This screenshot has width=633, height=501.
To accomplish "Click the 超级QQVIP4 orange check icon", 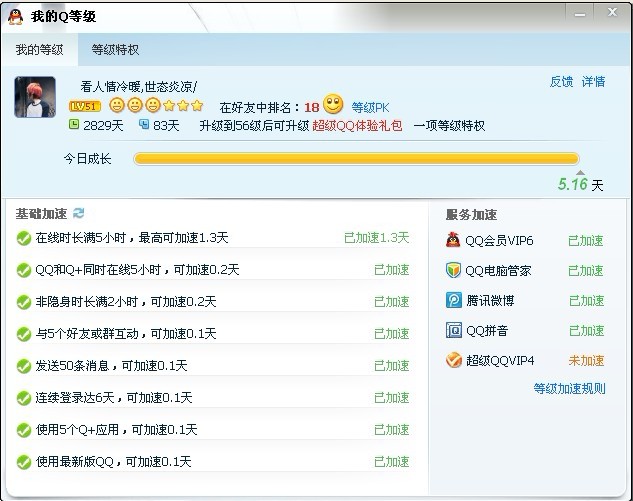I will (x=454, y=360).
